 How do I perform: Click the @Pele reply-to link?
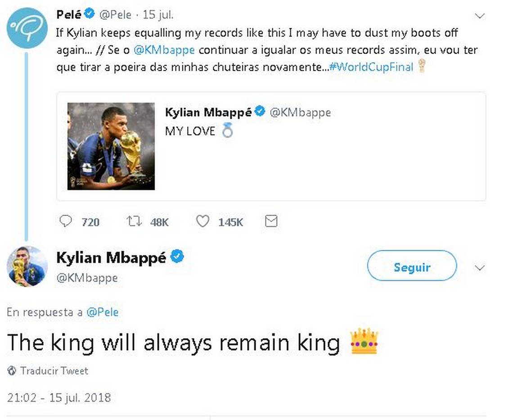(103, 312)
